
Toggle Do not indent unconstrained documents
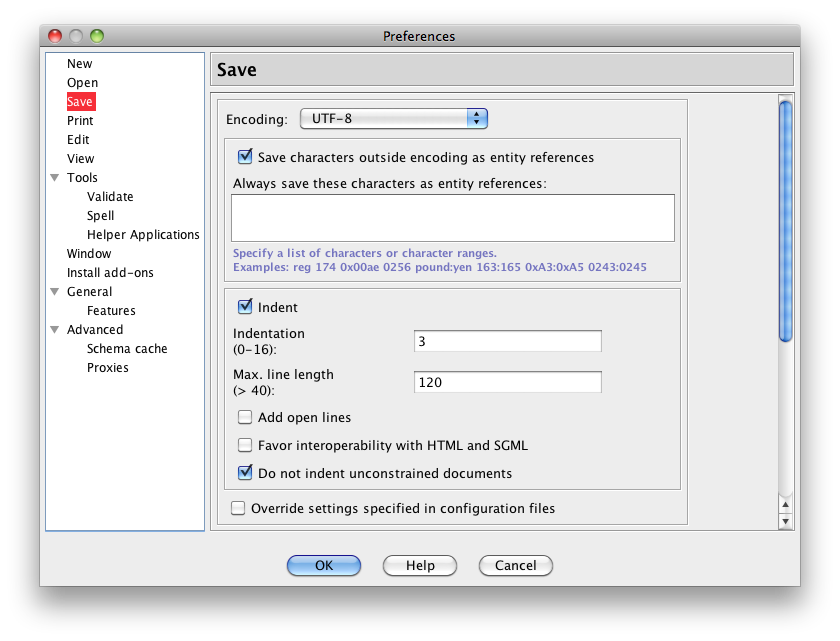(245, 473)
